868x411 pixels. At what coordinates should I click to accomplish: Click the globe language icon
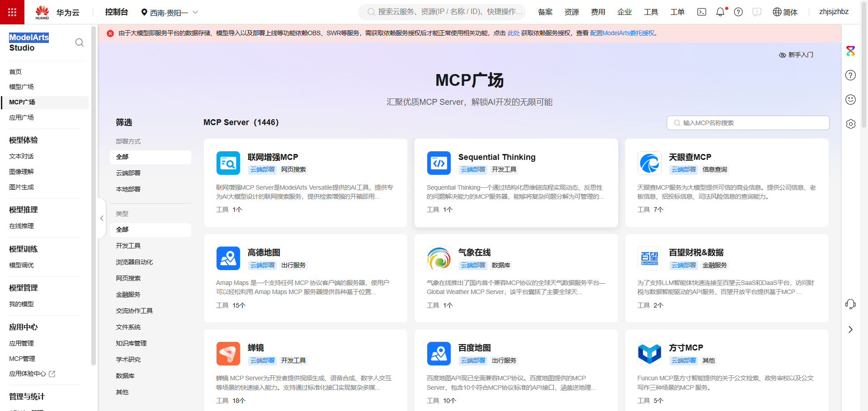coord(777,12)
